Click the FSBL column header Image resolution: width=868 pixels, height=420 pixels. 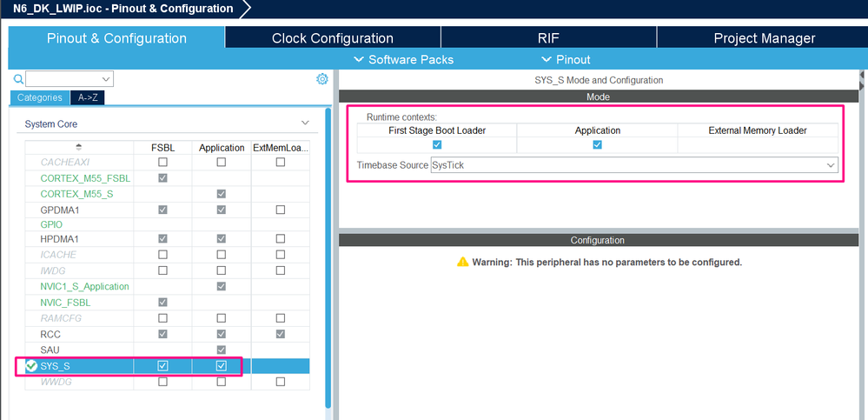pos(162,148)
